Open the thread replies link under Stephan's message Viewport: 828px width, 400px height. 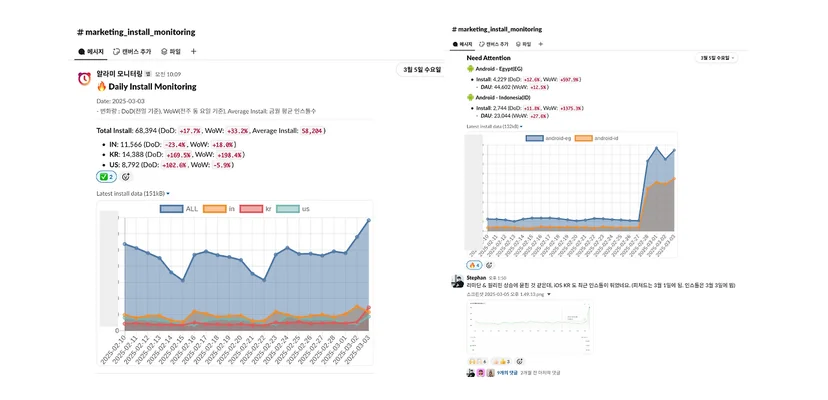point(506,373)
